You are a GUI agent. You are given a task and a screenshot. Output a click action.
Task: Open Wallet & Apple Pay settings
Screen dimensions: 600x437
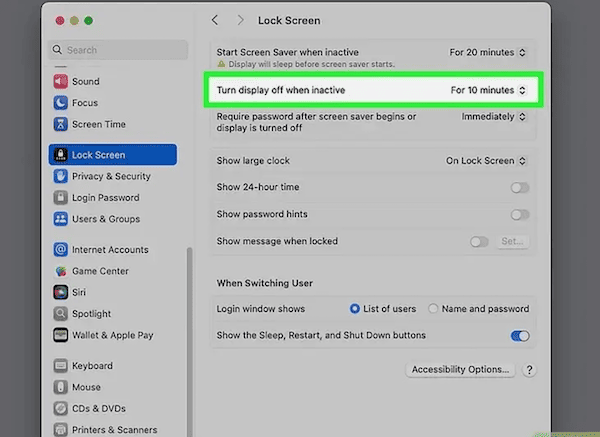coord(113,335)
